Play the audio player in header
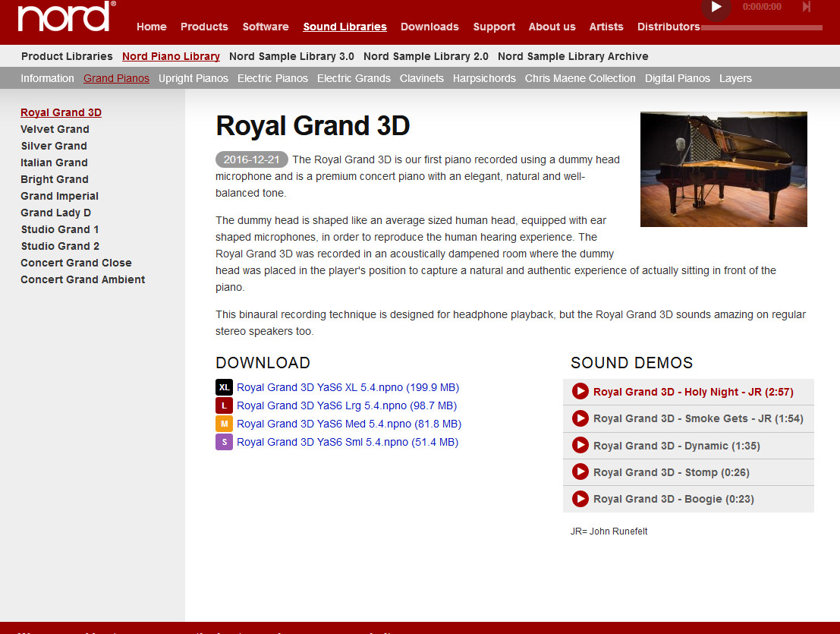Viewport: 840px width, 634px height. [x=716, y=8]
